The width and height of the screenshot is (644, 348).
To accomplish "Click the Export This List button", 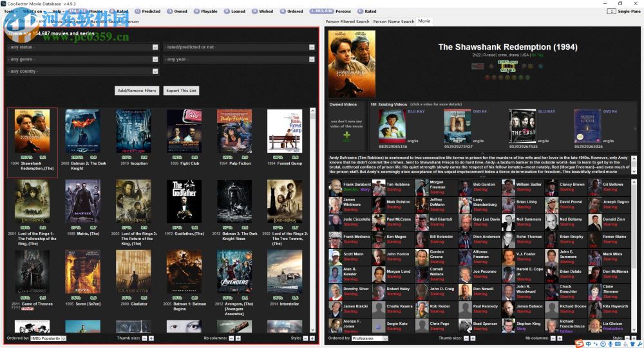I will [181, 90].
